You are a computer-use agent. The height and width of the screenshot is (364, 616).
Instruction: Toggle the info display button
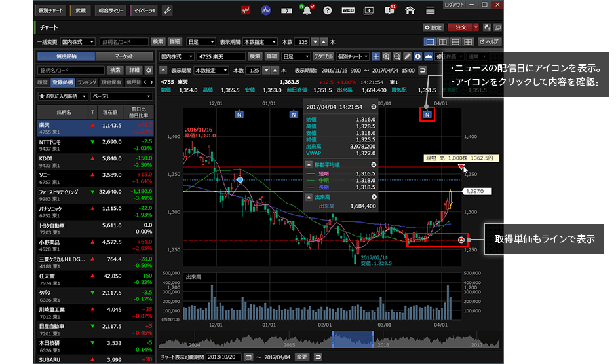pos(418,56)
